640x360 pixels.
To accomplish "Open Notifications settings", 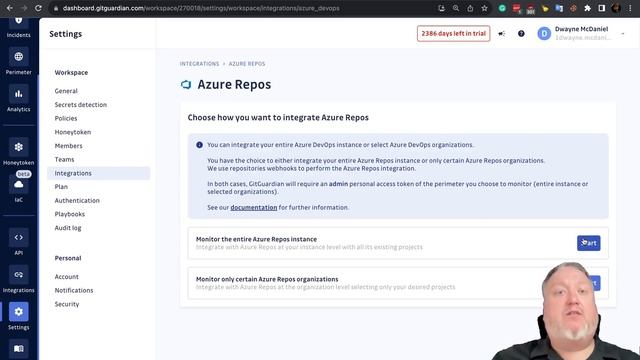I will click(x=74, y=291).
